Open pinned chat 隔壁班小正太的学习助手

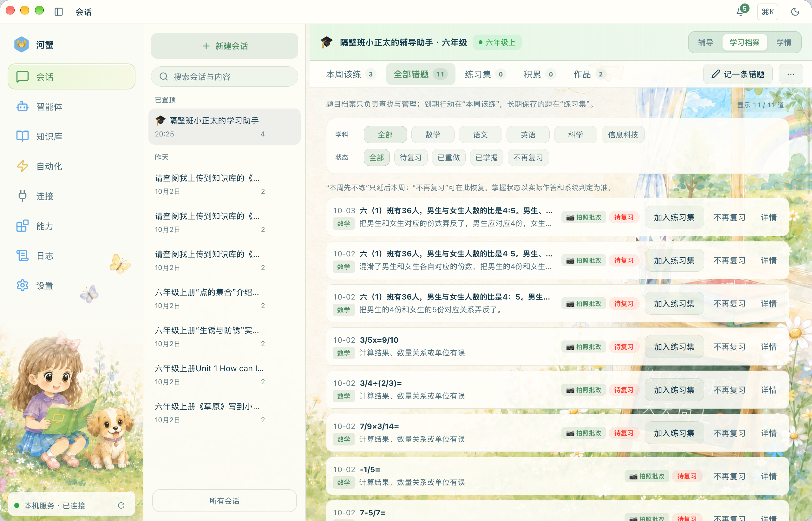pos(225,127)
